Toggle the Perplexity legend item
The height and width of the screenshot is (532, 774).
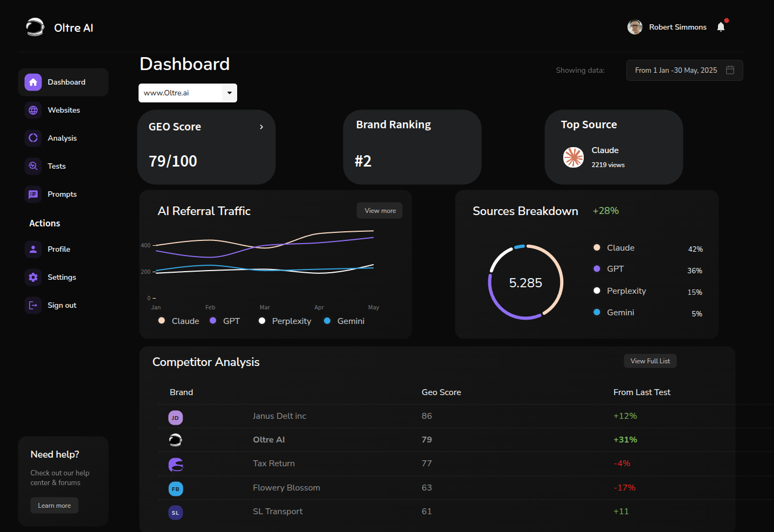pos(285,321)
